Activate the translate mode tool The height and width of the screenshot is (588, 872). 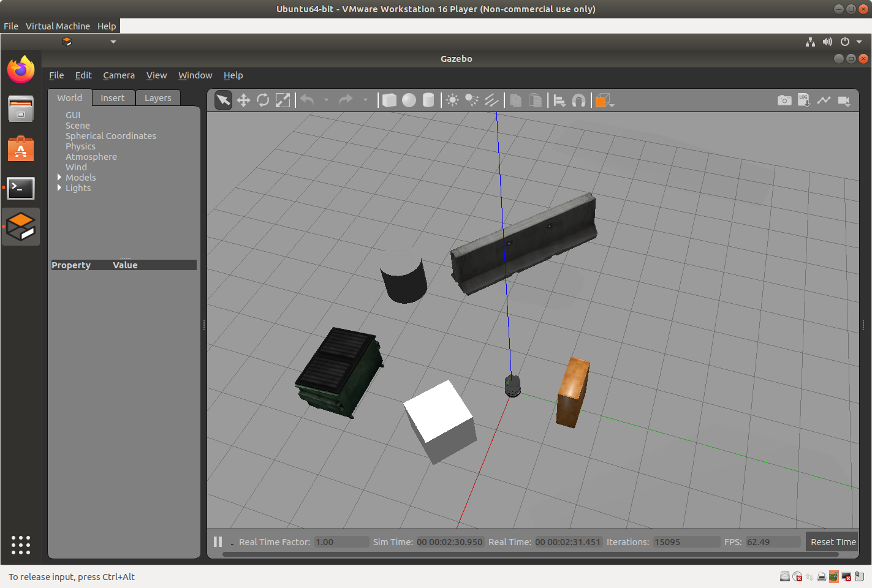pos(243,100)
